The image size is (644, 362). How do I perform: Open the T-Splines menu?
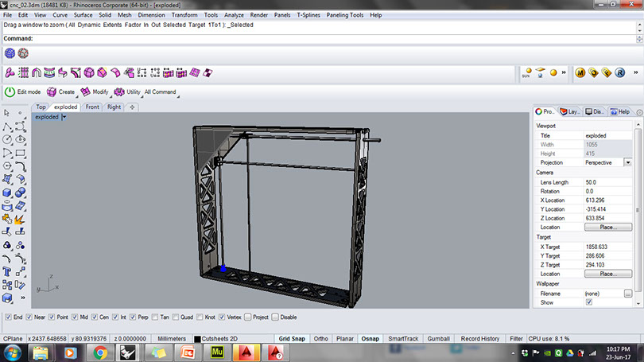tap(308, 15)
